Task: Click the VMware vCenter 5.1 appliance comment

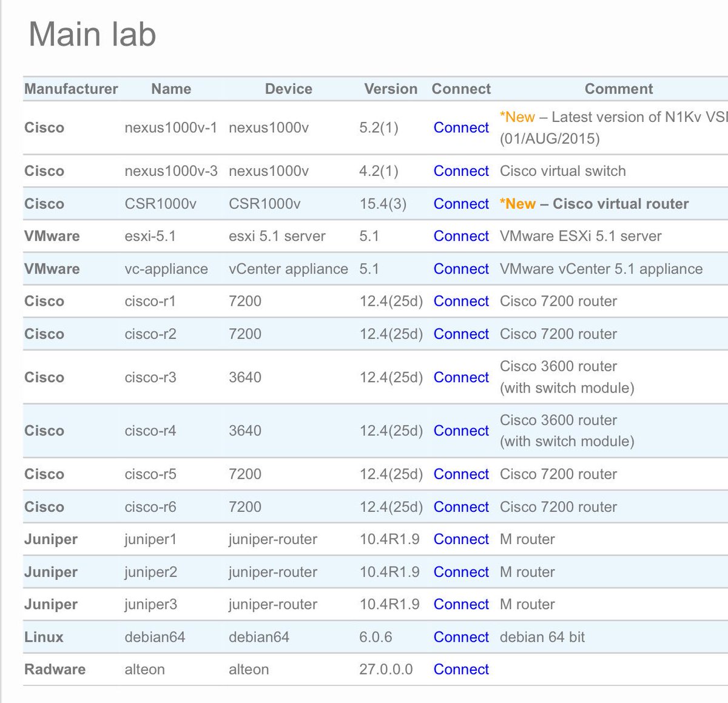Action: [x=601, y=269]
